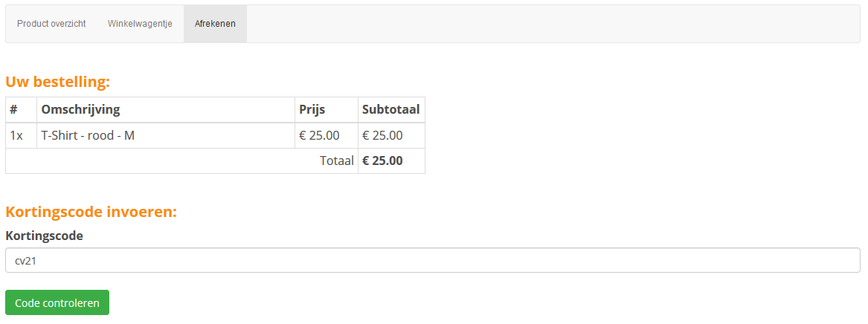Image resolution: width=868 pixels, height=324 pixels.
Task: Click the € 25.00 value under Prijs
Action: (319, 135)
